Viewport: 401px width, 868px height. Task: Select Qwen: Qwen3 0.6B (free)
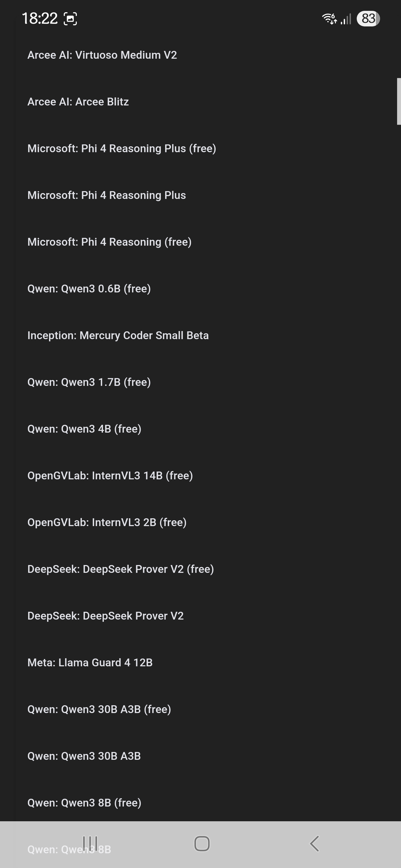[89, 289]
